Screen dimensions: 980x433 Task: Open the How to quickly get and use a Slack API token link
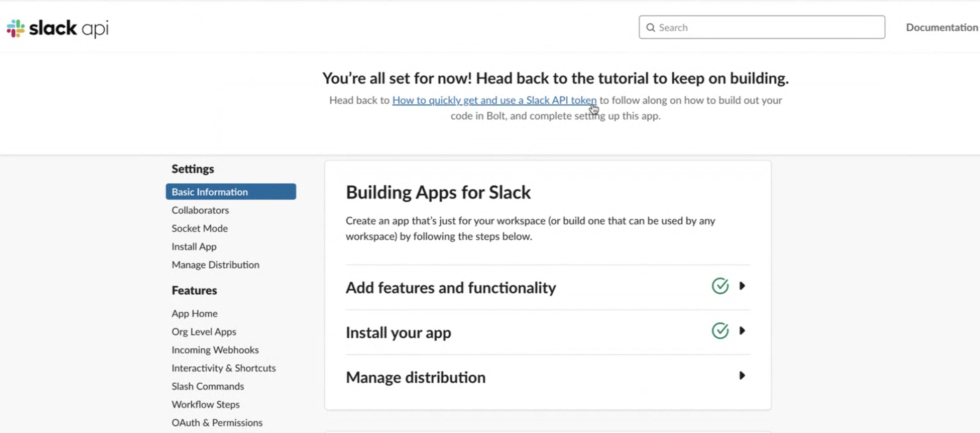tap(494, 100)
